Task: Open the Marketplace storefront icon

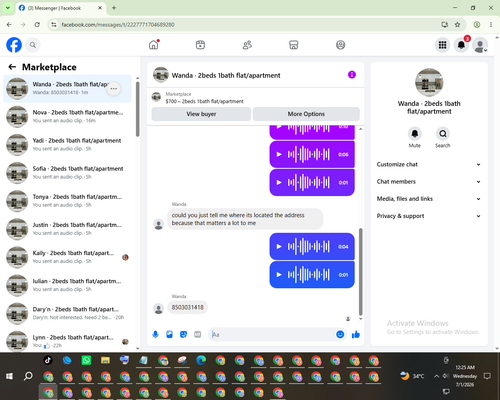Action: point(294,45)
